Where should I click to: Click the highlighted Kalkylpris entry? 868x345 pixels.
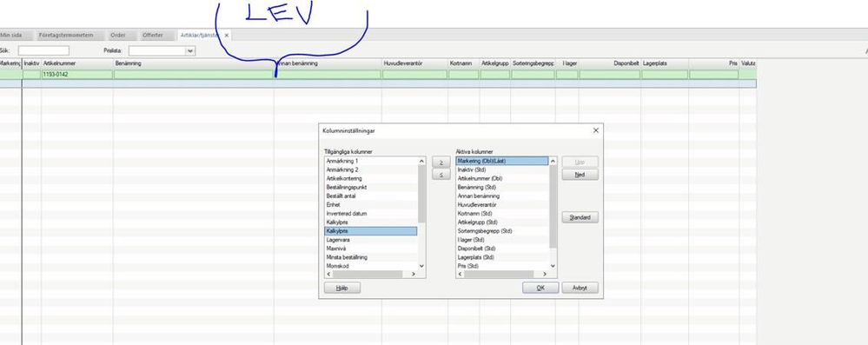371,231
